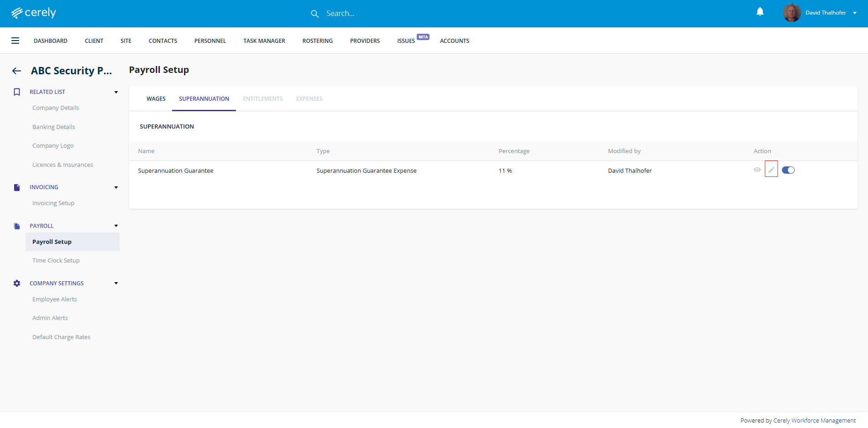Viewport: 868px width, 428px height.
Task: Click the hamburger menu icon
Action: click(x=15, y=41)
